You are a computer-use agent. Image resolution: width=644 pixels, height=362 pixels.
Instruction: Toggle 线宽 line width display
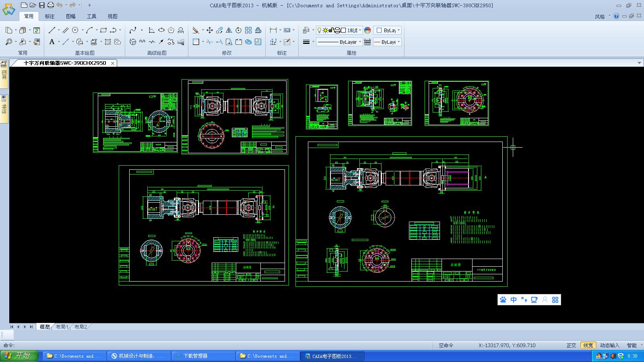(588, 346)
